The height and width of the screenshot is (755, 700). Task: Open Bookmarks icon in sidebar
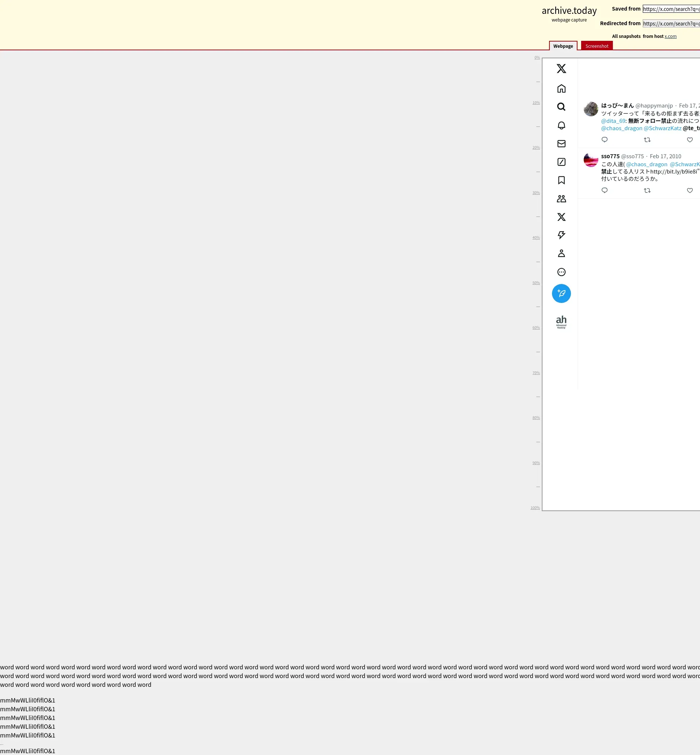(561, 180)
